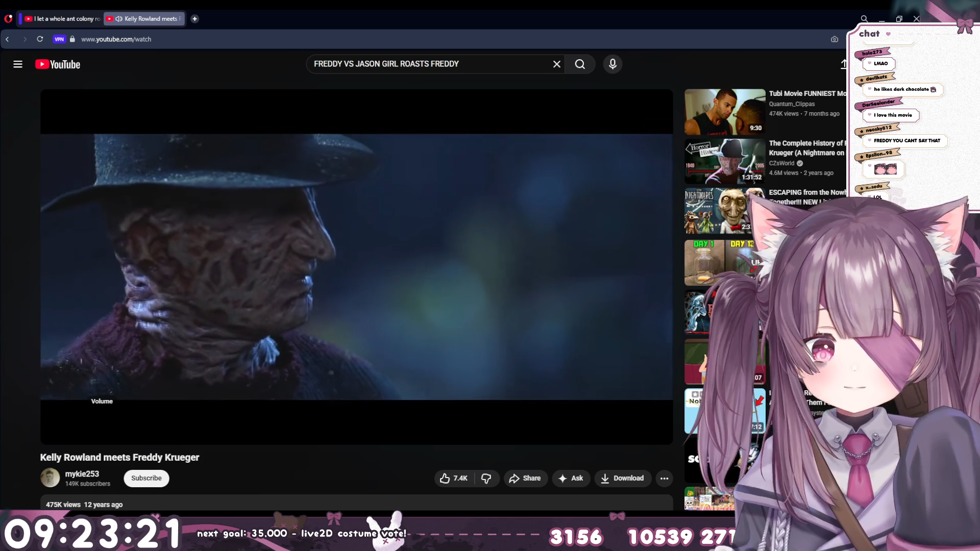
Task: Dislike the video with thumbs down
Action: pos(486,478)
